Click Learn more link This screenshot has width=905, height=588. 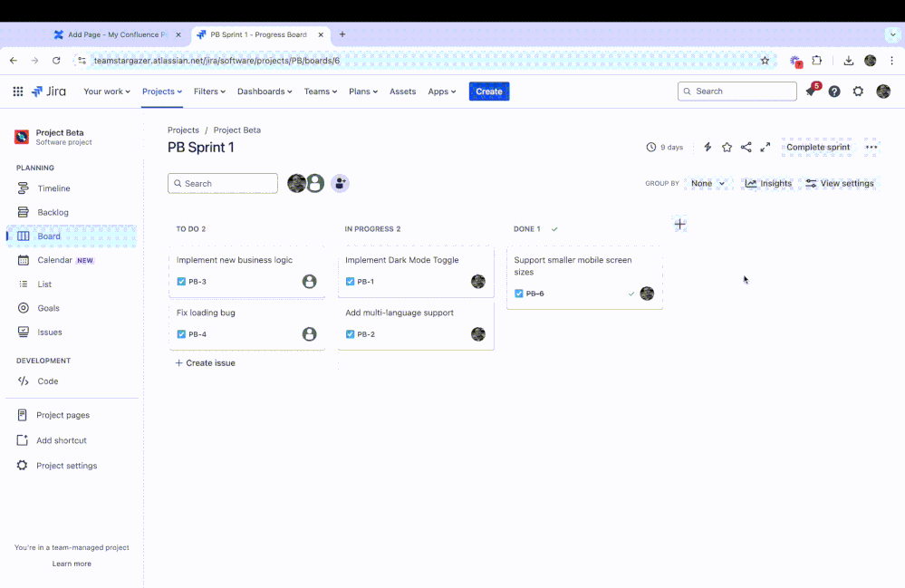pyautogui.click(x=72, y=564)
